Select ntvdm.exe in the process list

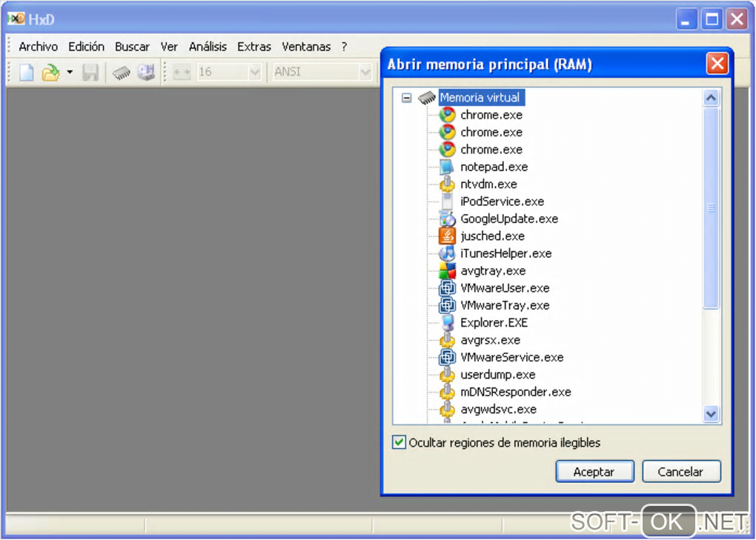(x=488, y=184)
